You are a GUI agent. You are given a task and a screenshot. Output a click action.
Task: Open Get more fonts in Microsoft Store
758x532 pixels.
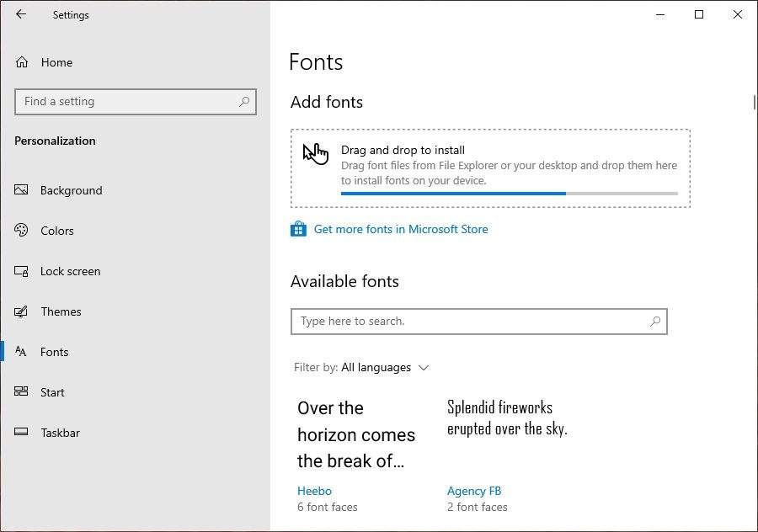click(400, 229)
